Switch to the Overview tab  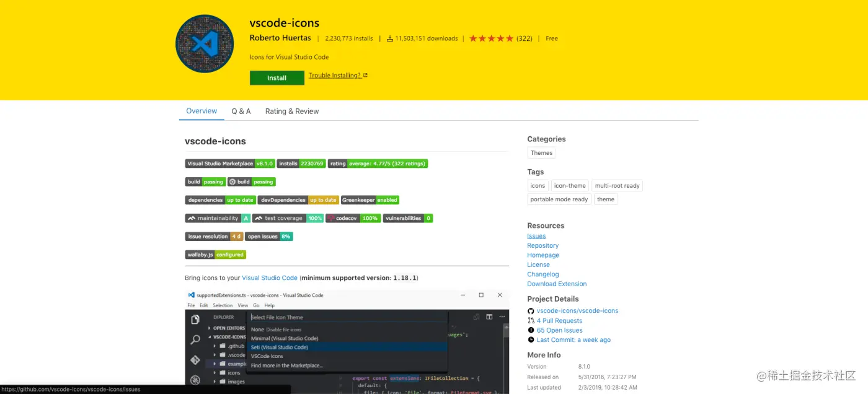coord(201,111)
